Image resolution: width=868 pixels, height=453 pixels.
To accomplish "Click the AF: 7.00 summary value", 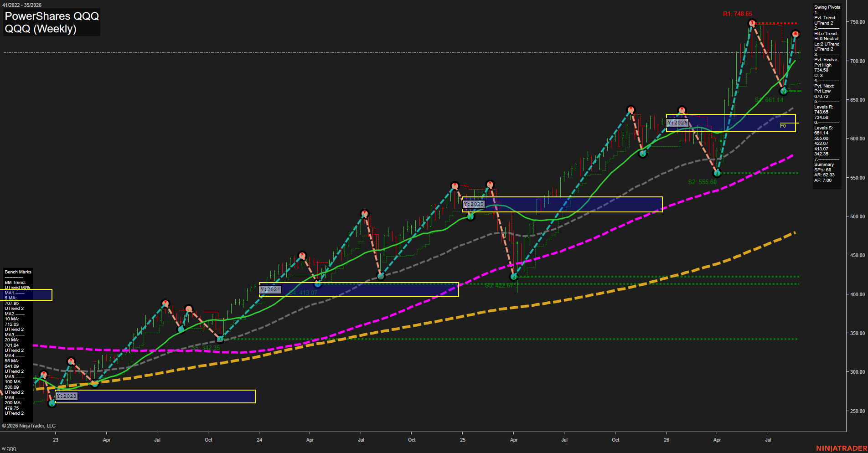I will pyautogui.click(x=823, y=180).
